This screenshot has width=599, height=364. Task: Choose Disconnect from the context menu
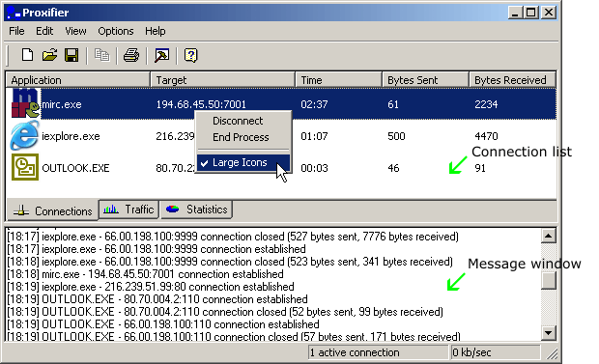[238, 121]
